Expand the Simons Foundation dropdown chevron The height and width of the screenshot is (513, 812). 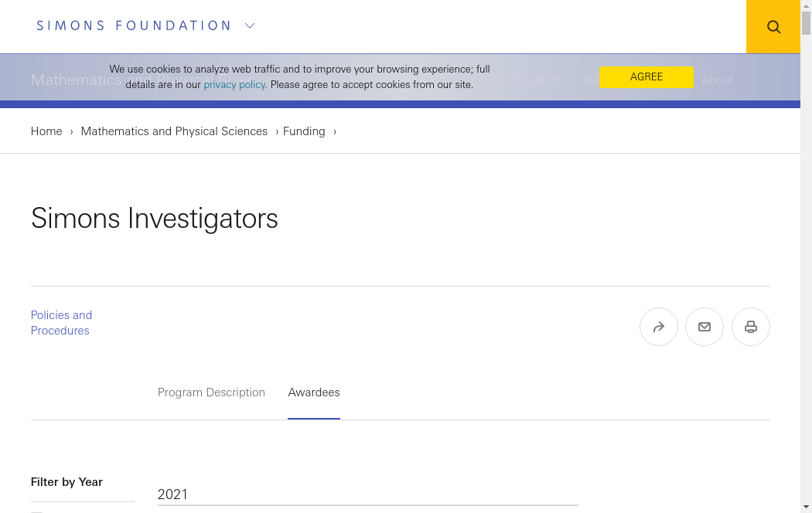click(x=250, y=25)
